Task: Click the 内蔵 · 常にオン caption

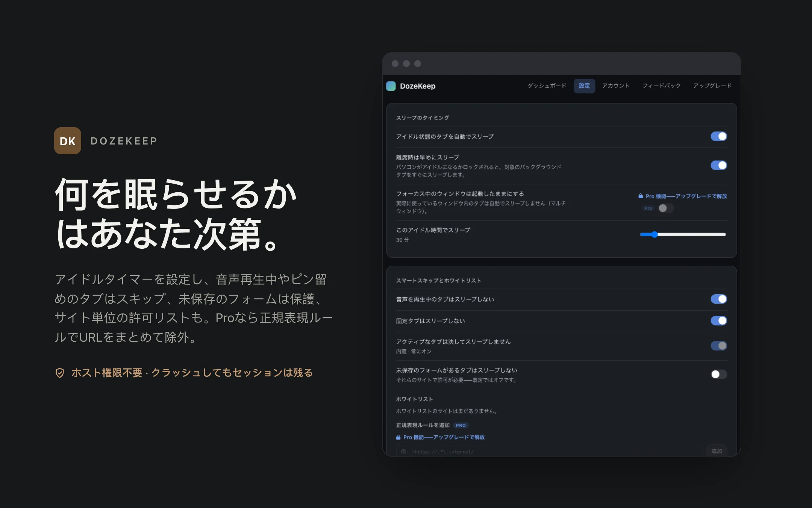Action: coord(414,351)
